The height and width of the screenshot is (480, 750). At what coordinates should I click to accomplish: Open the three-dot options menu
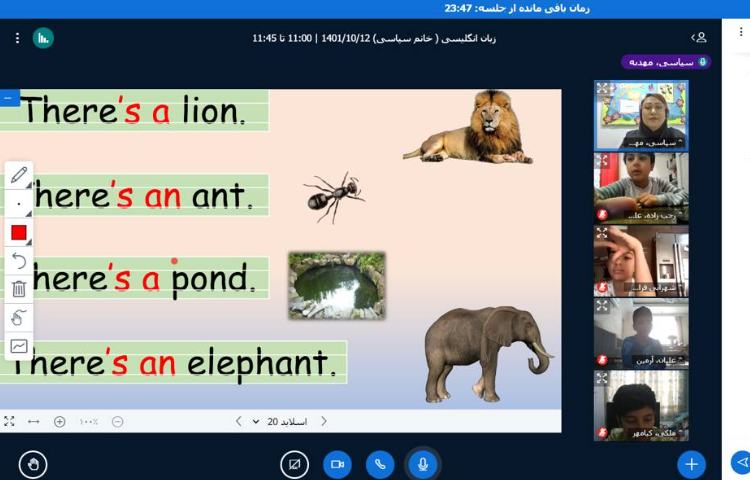click(x=17, y=38)
